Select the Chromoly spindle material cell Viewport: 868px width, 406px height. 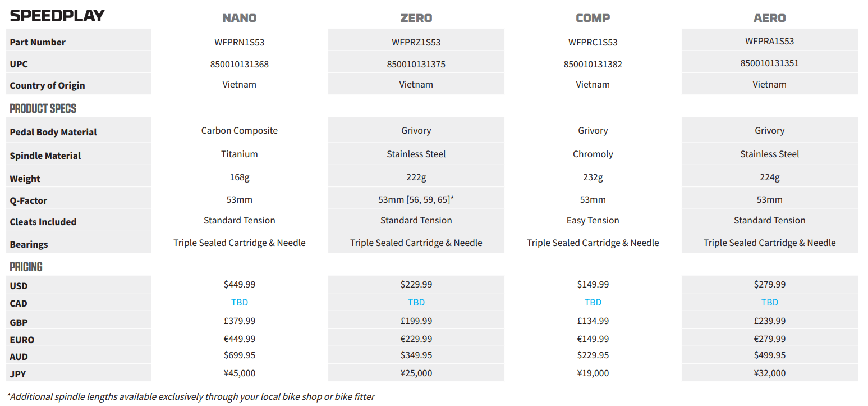tap(593, 154)
